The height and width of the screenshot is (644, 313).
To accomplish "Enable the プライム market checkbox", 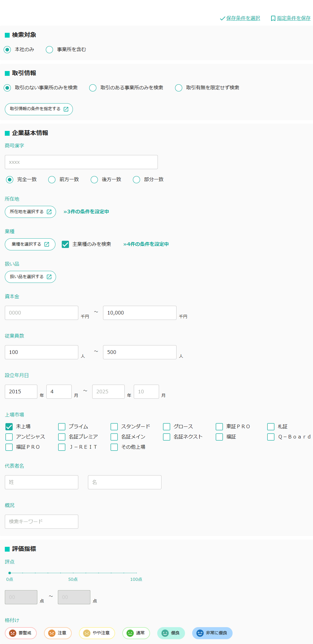I will coord(62,426).
